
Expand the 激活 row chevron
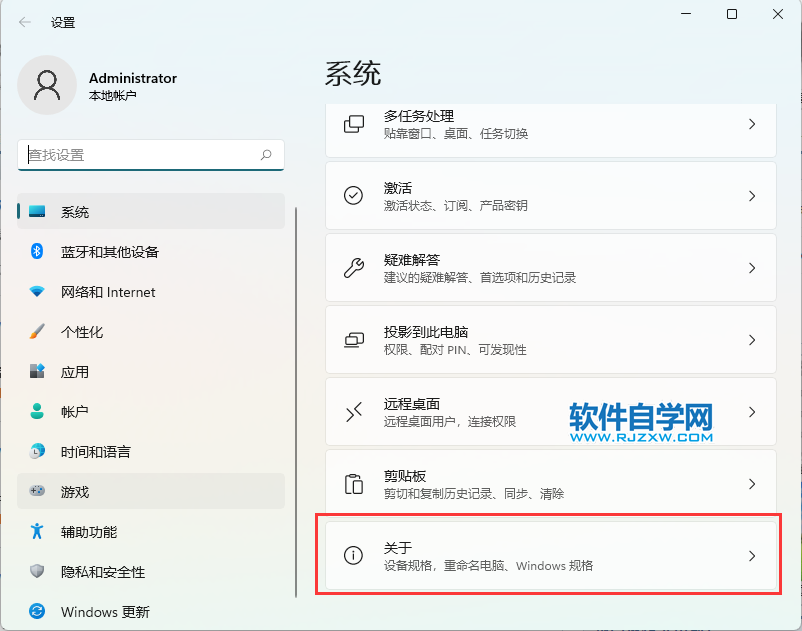point(752,195)
